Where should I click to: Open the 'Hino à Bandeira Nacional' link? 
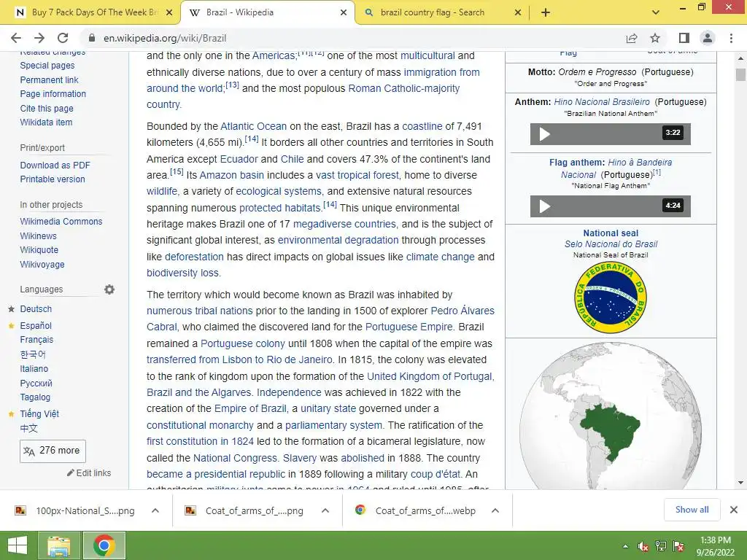click(x=640, y=163)
